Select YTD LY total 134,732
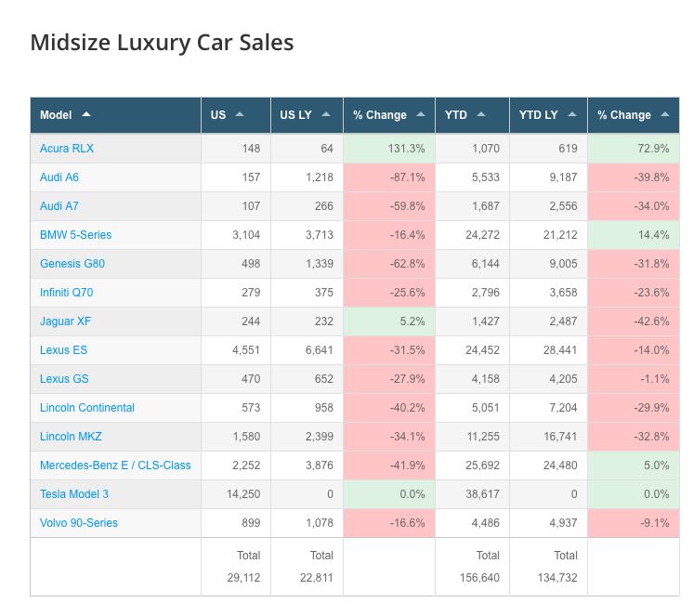The height and width of the screenshot is (616, 693). [x=557, y=578]
